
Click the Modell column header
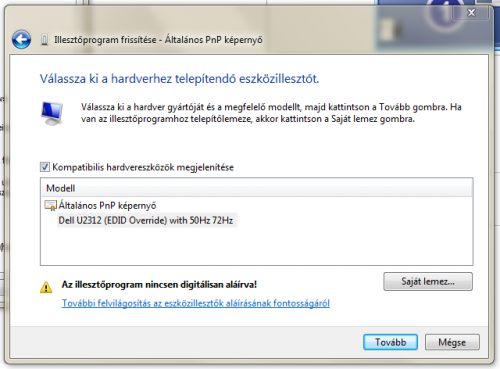257,188
